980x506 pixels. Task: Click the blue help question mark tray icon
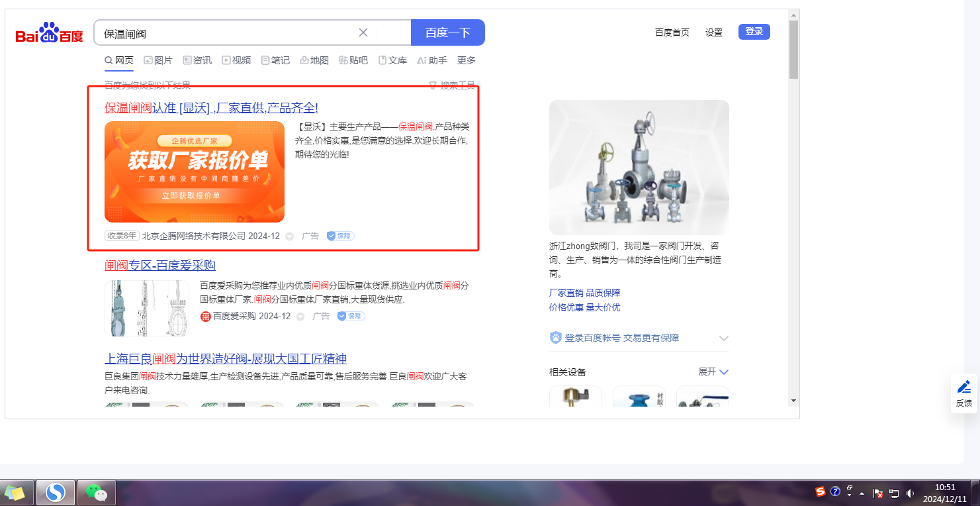pyautogui.click(x=835, y=491)
